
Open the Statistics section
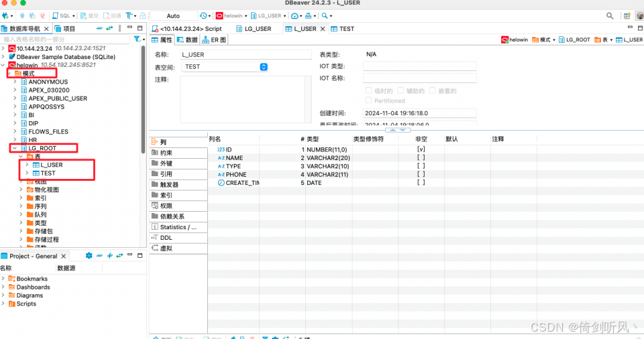178,227
